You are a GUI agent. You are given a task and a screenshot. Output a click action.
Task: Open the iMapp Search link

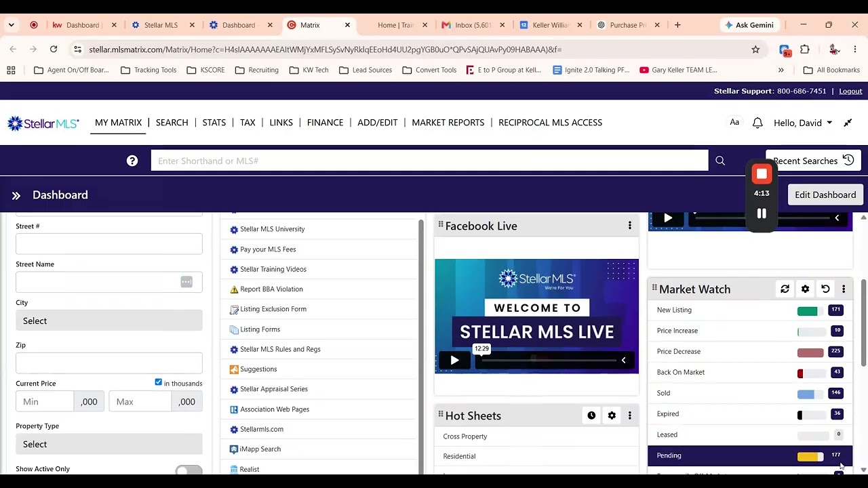pyautogui.click(x=260, y=449)
